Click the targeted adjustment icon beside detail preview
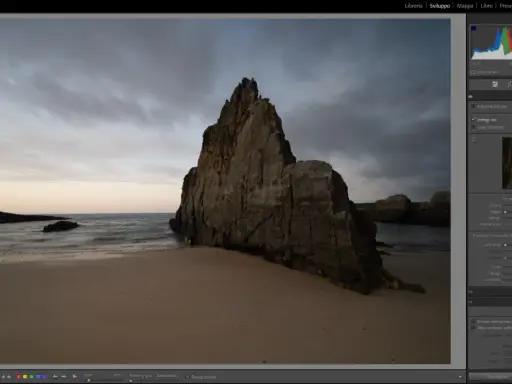Viewport: 512px width, 384px height. 474,139
